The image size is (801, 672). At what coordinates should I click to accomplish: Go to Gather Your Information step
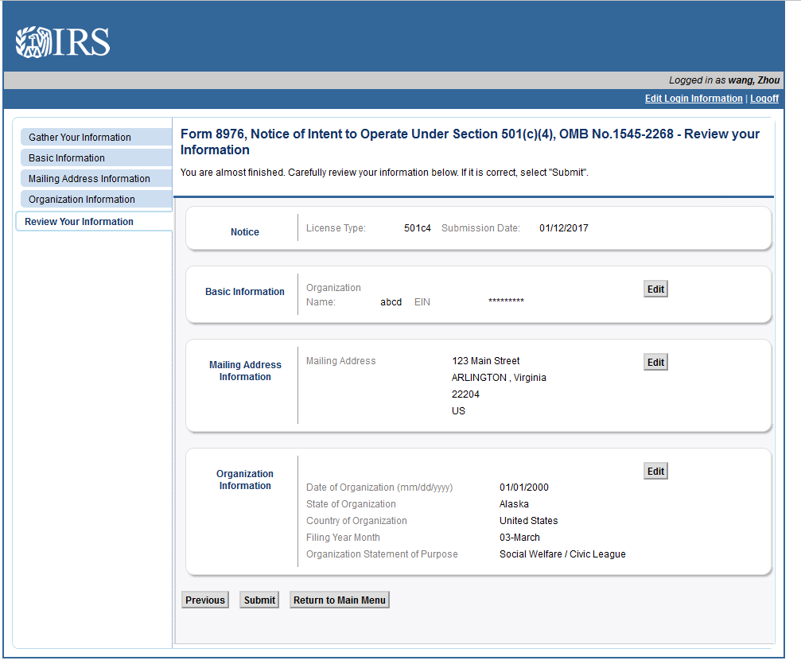coord(96,138)
